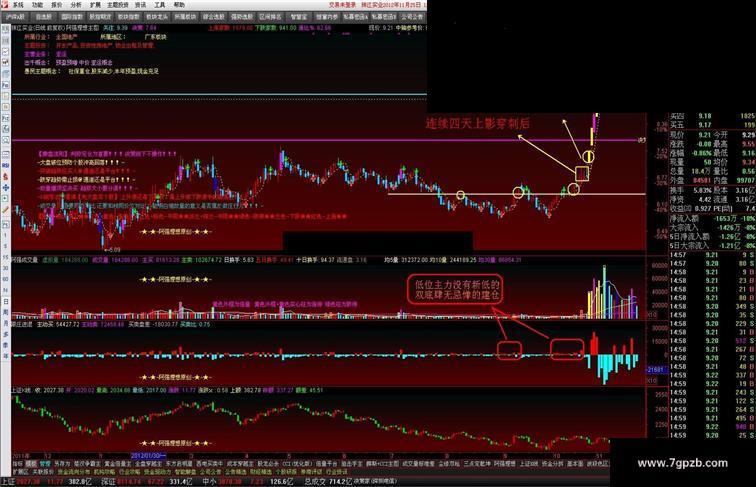Click the 阿强成交量 indicator label
Screen dimensions: 756x487
(x=25, y=260)
